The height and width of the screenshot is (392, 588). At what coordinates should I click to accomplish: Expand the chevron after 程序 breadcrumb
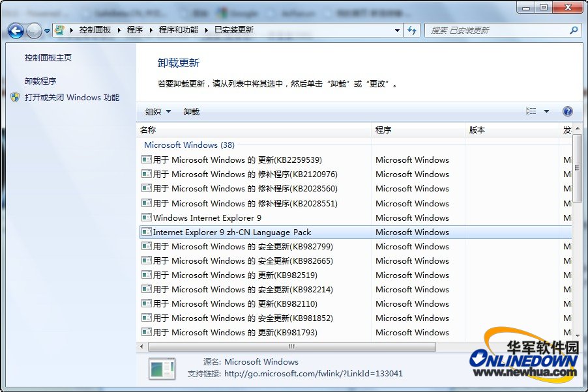(x=151, y=31)
